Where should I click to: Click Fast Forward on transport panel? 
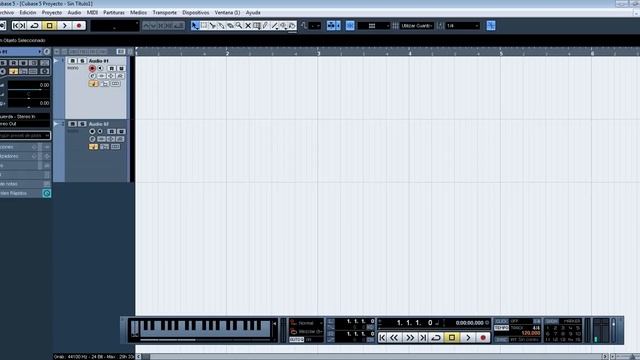click(409, 338)
